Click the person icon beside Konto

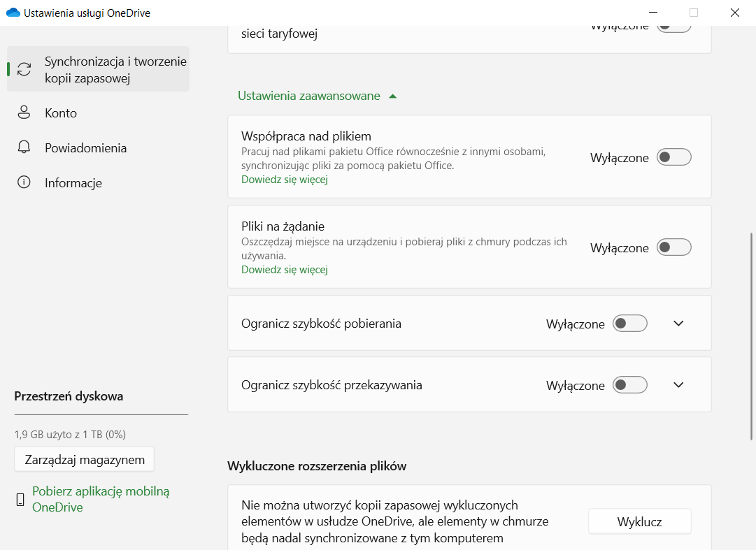24,113
